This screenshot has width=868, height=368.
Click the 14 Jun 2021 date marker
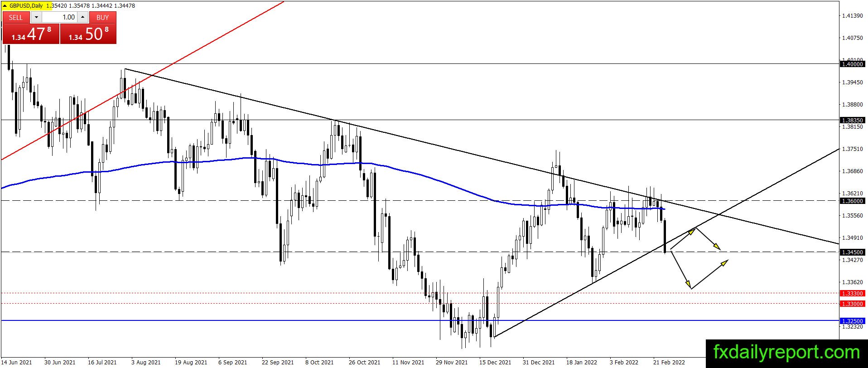[16, 362]
